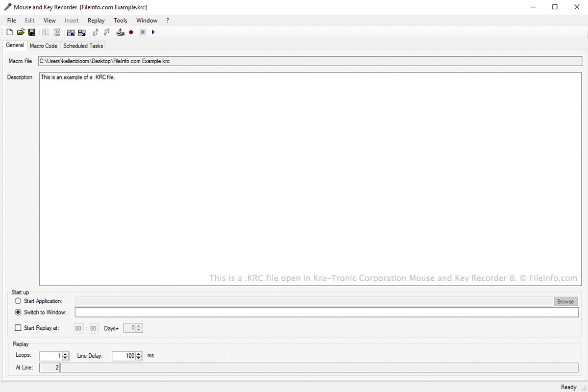
Task: Start recording with the red circle
Action: click(131, 32)
